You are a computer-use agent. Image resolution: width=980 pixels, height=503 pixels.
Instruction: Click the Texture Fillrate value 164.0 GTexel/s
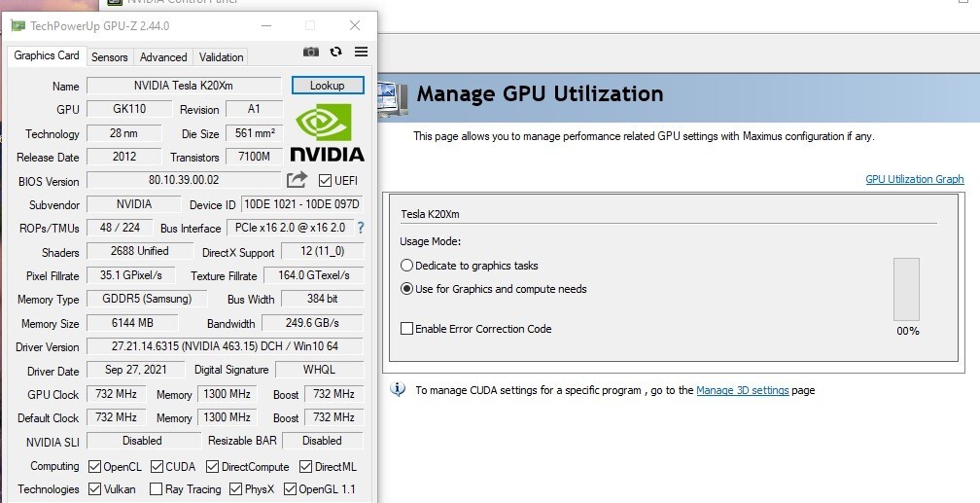click(x=314, y=274)
